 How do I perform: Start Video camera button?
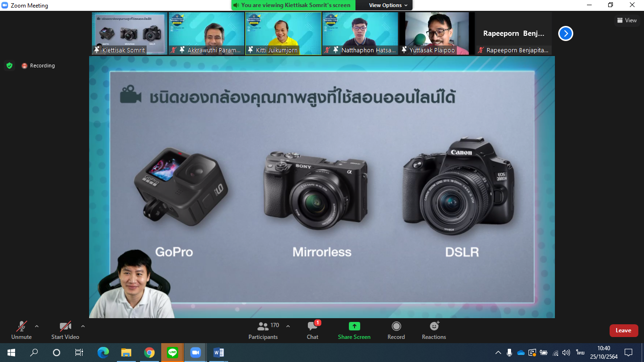pos(65,330)
